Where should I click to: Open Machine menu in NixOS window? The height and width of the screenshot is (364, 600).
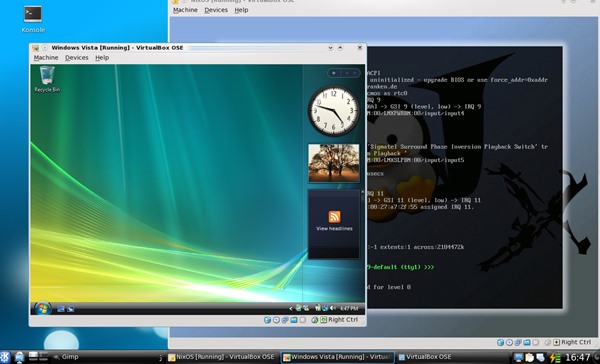pos(185,10)
